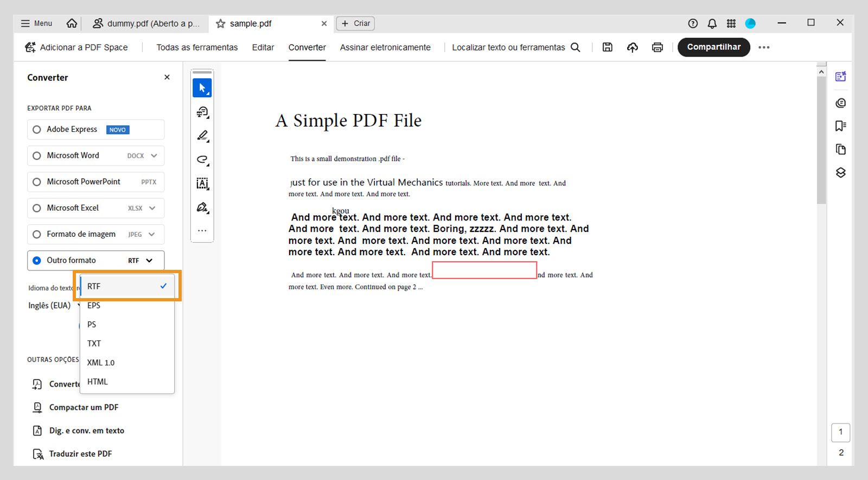Viewport: 868px width, 480px height.
Task: Go to the Home icon
Action: 72,23
